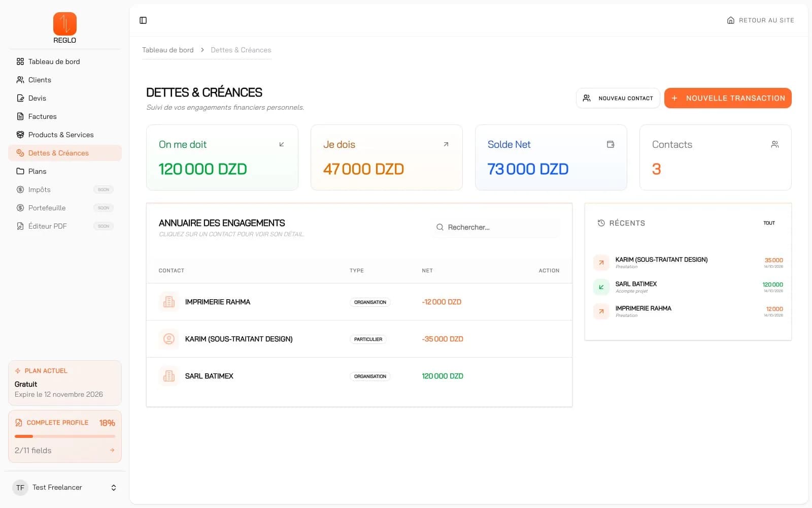Open Devis in sidebar
This screenshot has height=508, width=812.
(65, 98)
